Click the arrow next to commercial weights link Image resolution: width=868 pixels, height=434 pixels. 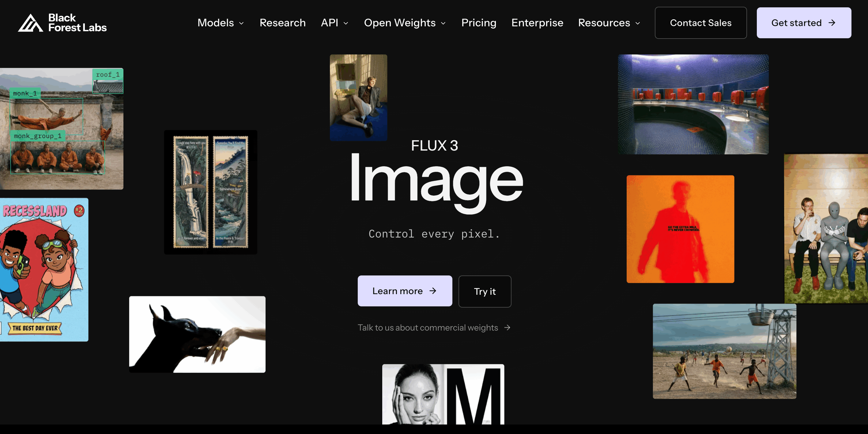pos(507,327)
